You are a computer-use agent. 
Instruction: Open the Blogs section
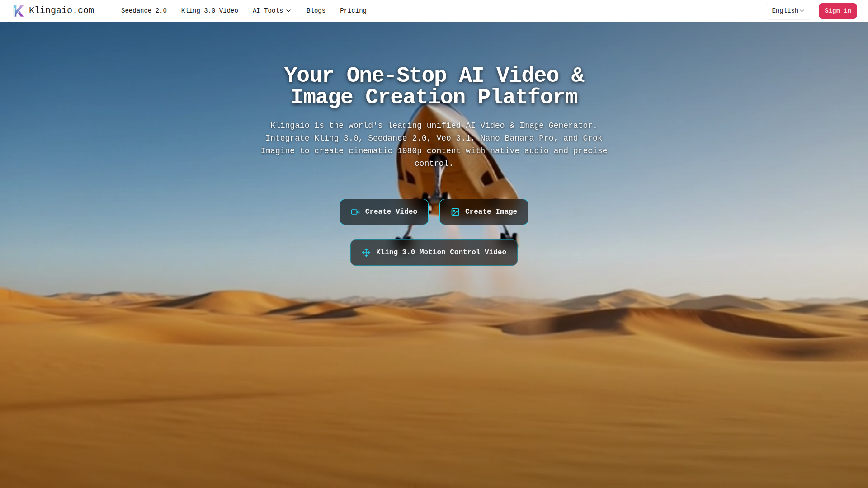pyautogui.click(x=316, y=11)
